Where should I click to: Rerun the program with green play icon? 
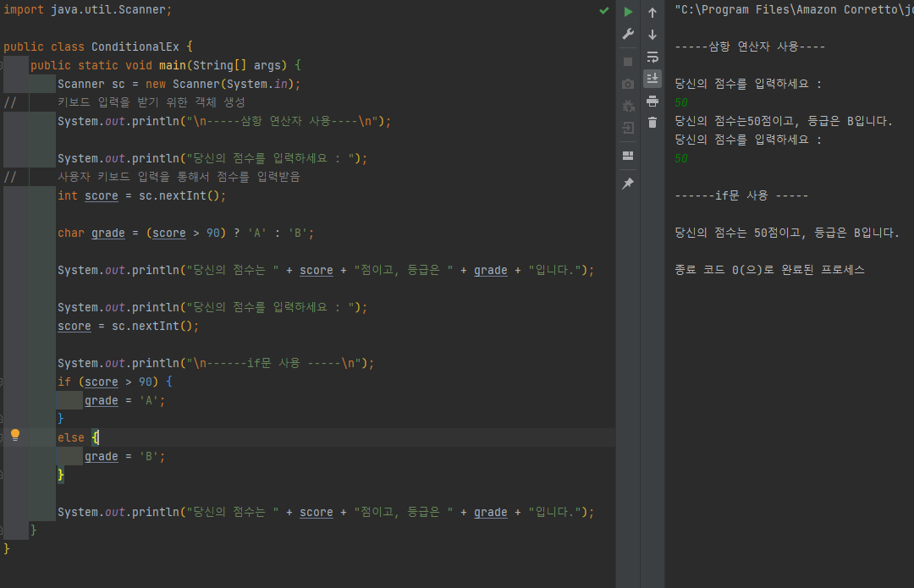628,12
